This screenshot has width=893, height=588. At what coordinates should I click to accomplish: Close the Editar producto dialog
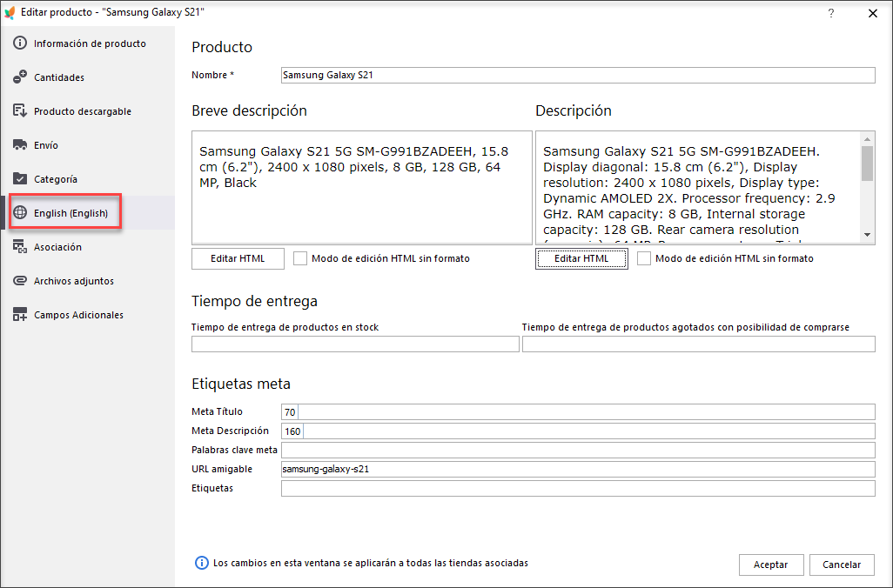(x=872, y=13)
